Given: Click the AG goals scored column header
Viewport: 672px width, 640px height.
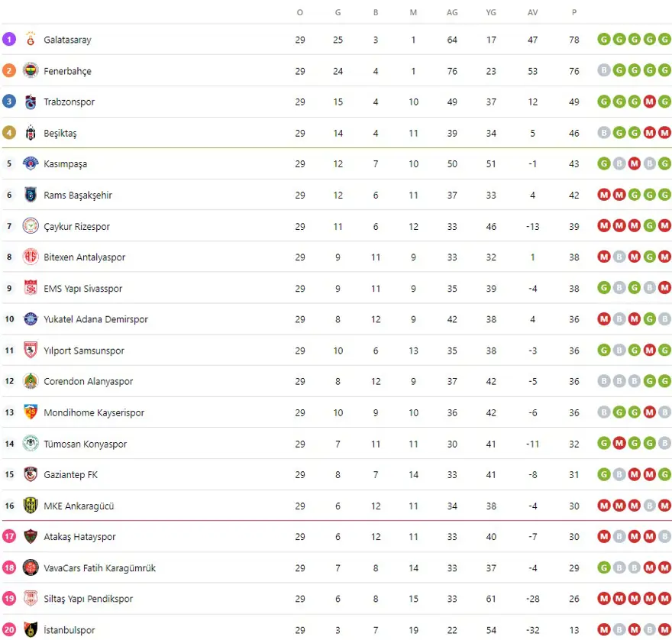Looking at the screenshot, I should [x=452, y=12].
